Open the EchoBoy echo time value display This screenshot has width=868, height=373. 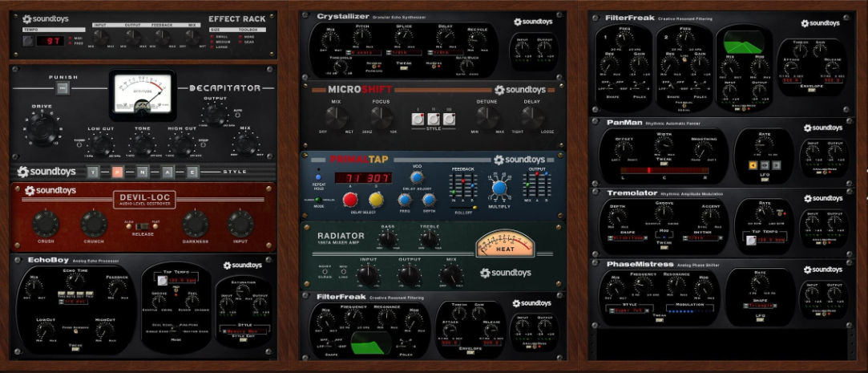pyautogui.click(x=75, y=302)
